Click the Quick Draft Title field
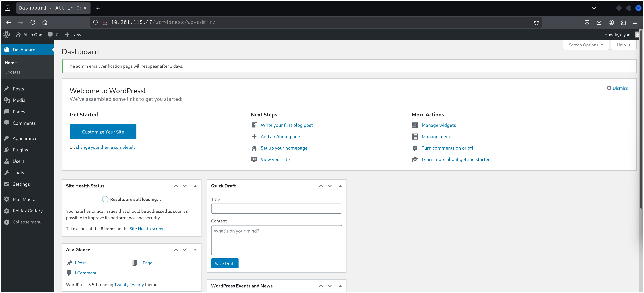This screenshot has width=644, height=293. click(x=277, y=209)
